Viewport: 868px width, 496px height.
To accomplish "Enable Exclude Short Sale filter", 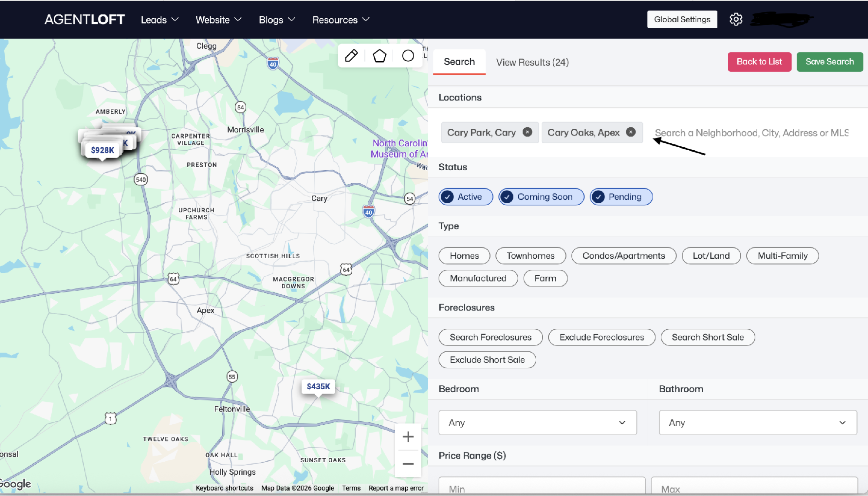I will pos(487,360).
